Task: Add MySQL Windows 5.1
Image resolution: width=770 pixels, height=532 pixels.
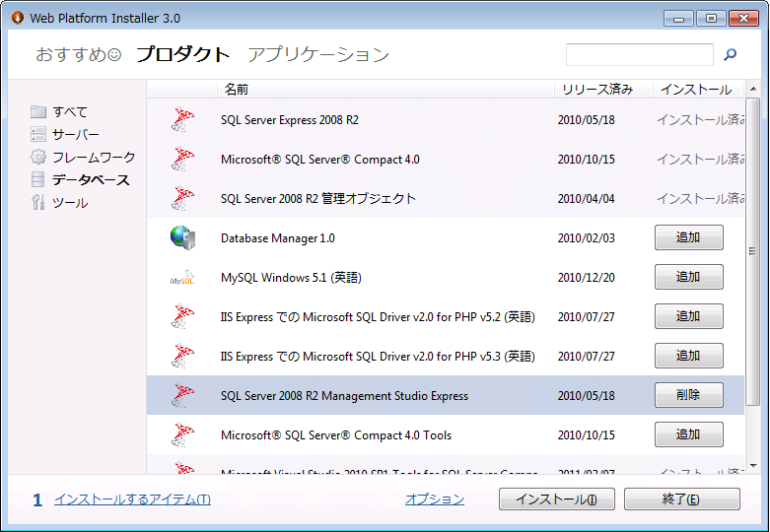Action: tap(688, 277)
